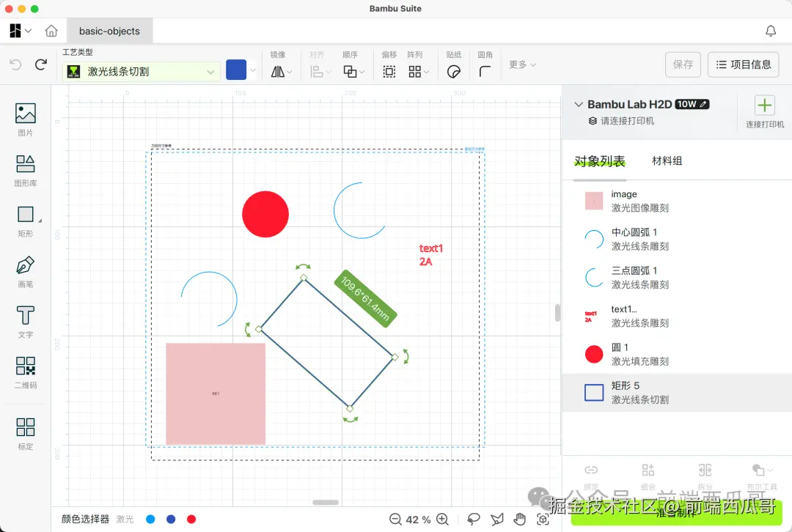Open the Image (图片) tool
The width and height of the screenshot is (792, 532).
pos(25,119)
